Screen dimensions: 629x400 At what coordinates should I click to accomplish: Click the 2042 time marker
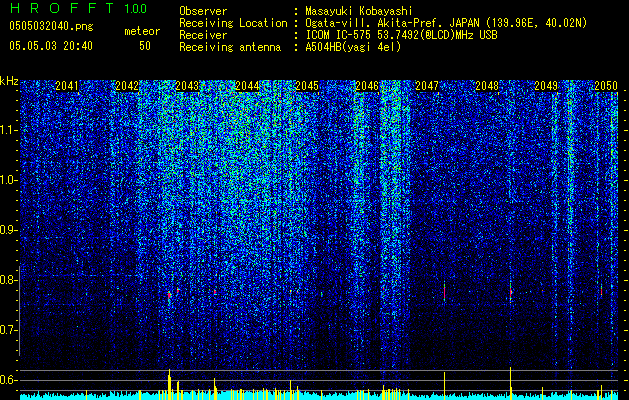click(x=127, y=86)
